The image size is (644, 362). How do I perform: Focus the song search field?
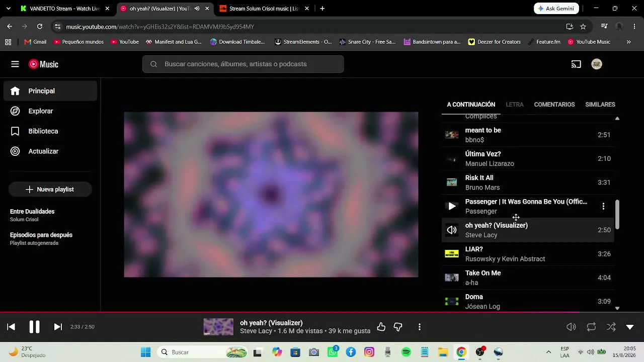pyautogui.click(x=243, y=64)
